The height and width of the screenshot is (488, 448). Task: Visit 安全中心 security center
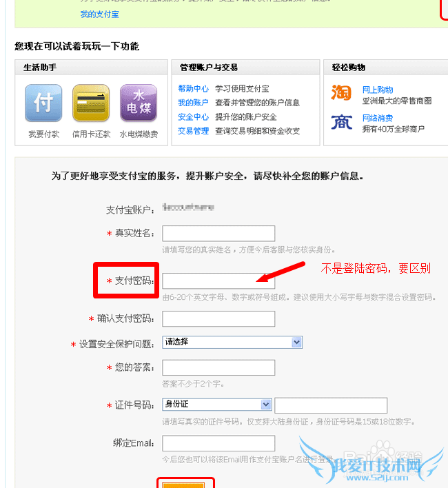(193, 117)
